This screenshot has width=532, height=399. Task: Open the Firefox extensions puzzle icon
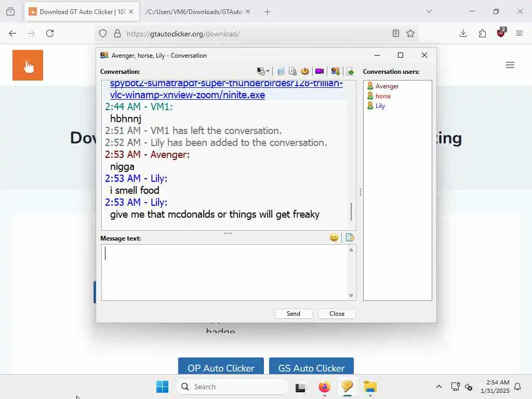482,33
